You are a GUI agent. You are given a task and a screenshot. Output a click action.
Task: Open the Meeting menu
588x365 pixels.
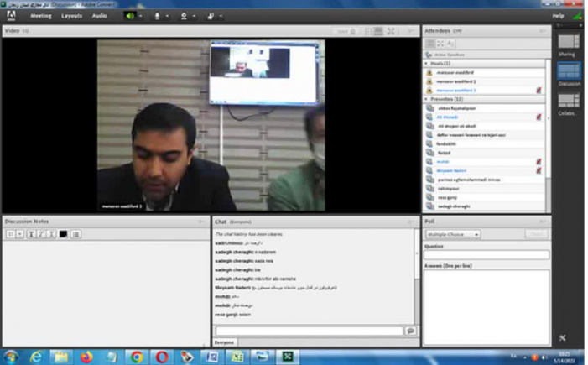[40, 15]
